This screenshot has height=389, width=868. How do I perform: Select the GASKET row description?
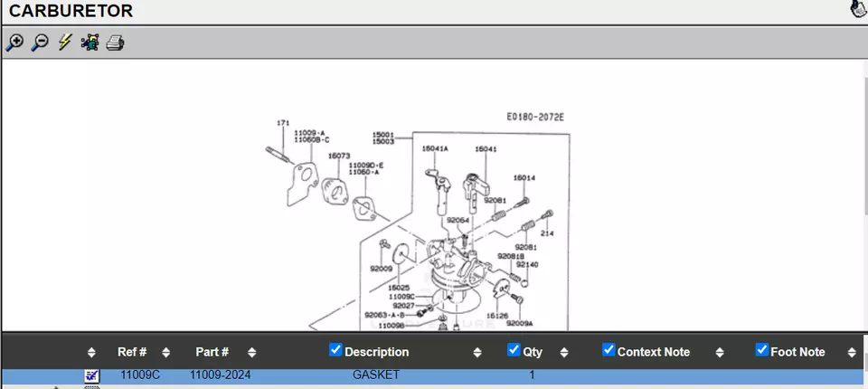pos(375,375)
